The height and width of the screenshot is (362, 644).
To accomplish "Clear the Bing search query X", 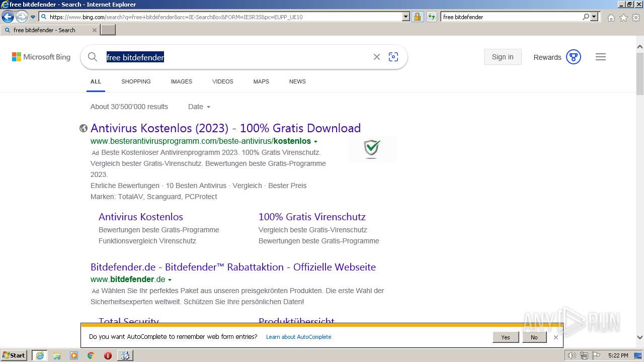I will coord(376,57).
